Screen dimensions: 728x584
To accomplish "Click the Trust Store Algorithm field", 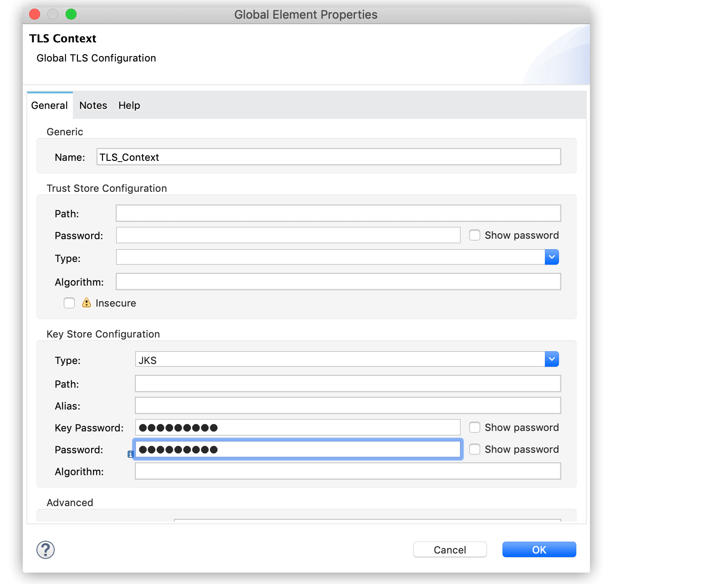I will (x=338, y=282).
